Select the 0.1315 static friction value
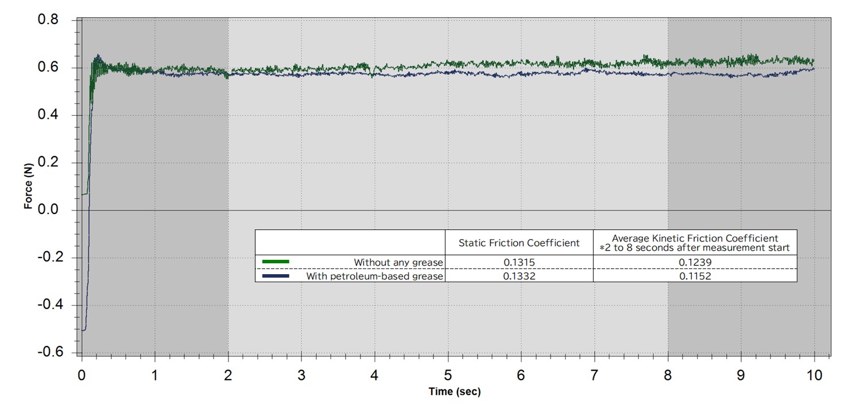Screen dimensions: 868x413 click(519, 262)
